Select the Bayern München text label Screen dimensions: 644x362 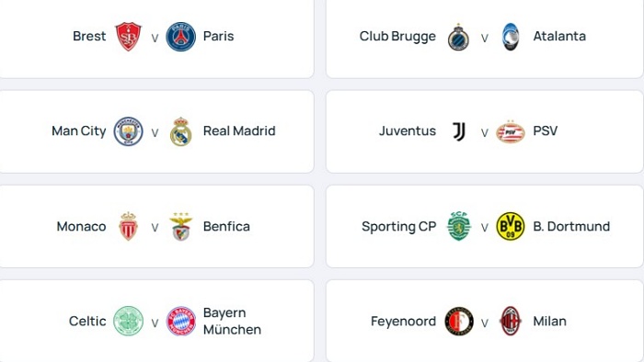pyautogui.click(x=232, y=321)
